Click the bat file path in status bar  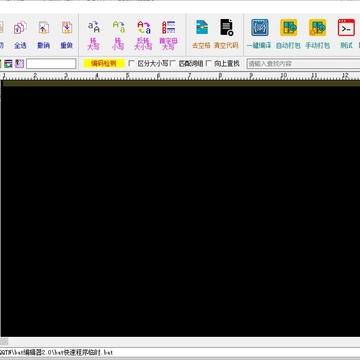point(57,352)
